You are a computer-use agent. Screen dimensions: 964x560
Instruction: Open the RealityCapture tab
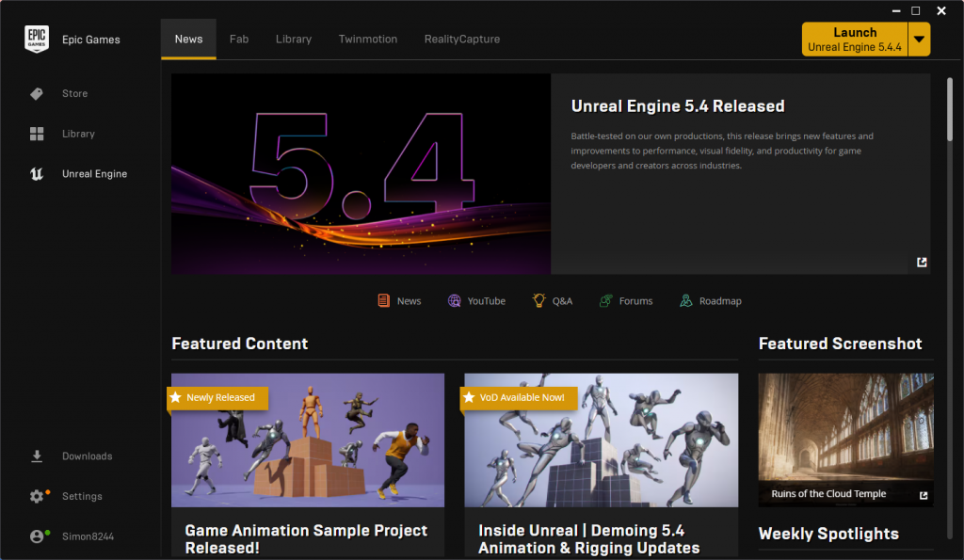(462, 40)
